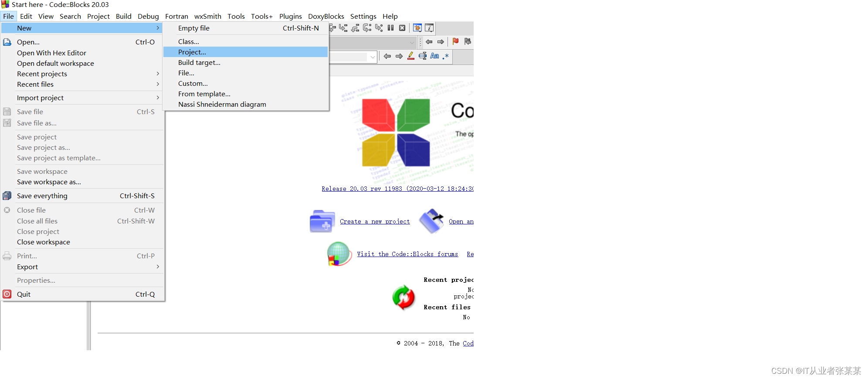Open the Build menu

tap(124, 16)
